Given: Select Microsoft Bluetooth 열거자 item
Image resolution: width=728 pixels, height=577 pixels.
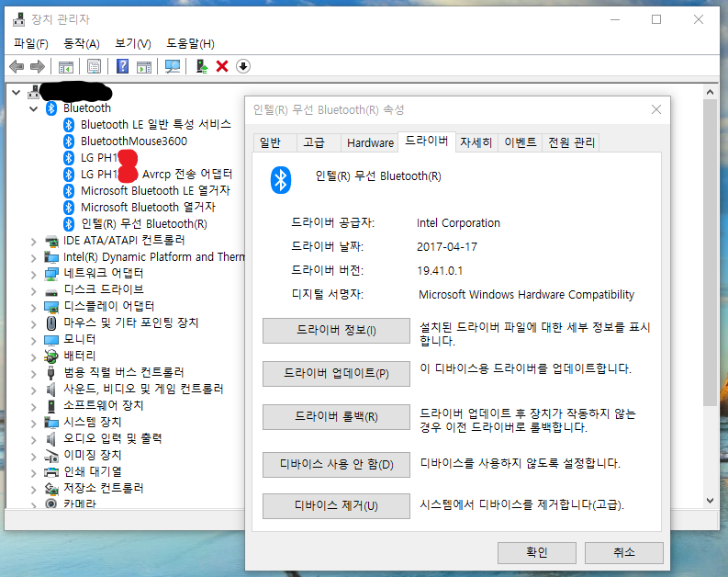Looking at the screenshot, I should [x=148, y=208].
